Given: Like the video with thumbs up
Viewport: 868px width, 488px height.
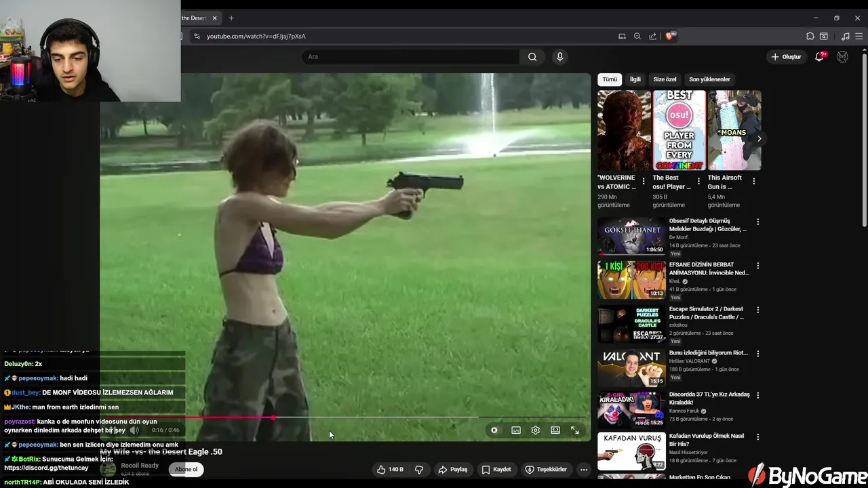Looking at the screenshot, I should click(x=390, y=469).
